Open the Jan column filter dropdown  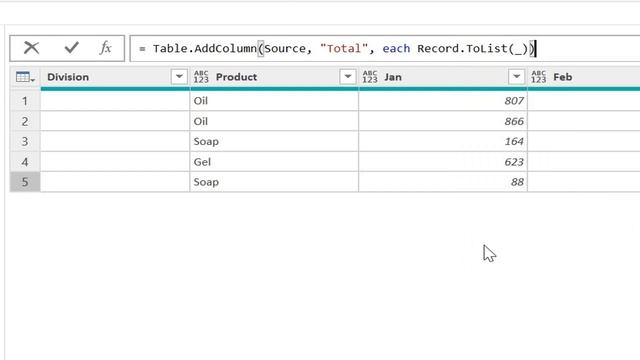(516, 77)
